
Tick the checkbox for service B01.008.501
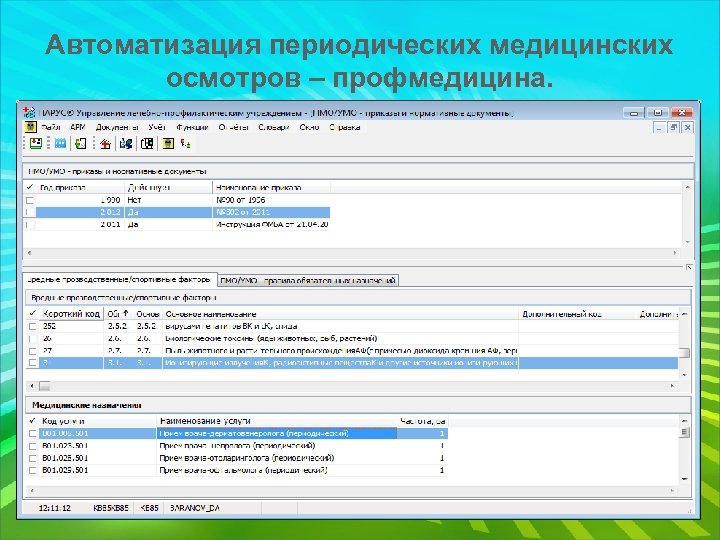click(x=33, y=433)
